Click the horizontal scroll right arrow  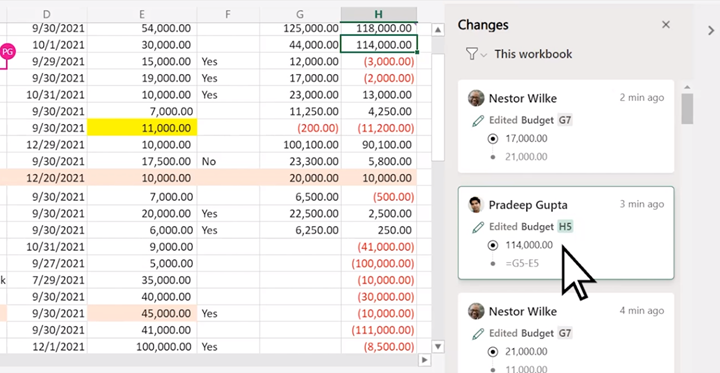(x=425, y=360)
